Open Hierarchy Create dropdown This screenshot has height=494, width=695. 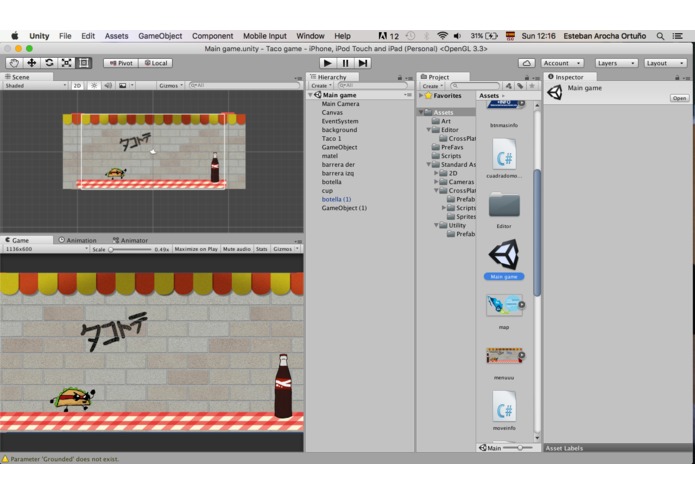tap(321, 86)
